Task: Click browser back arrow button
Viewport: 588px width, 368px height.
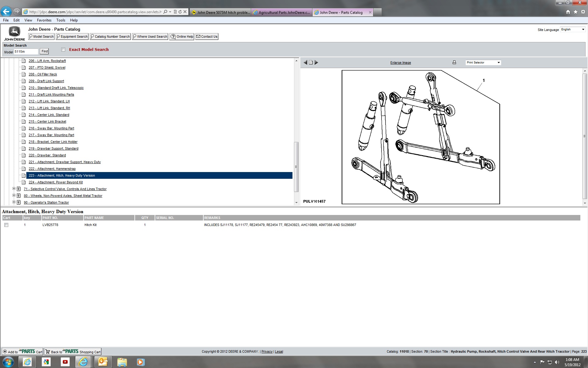Action: pyautogui.click(x=6, y=12)
